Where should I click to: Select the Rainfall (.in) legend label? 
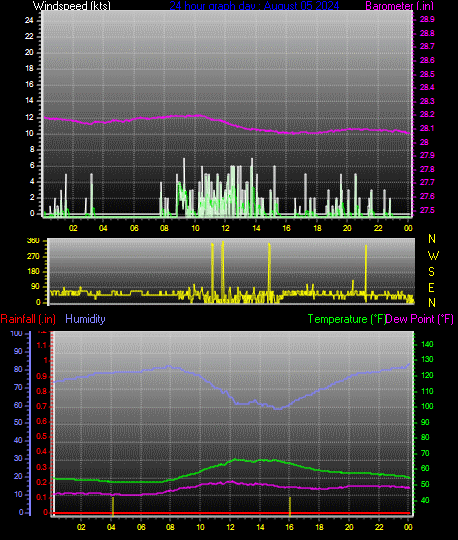(28, 319)
